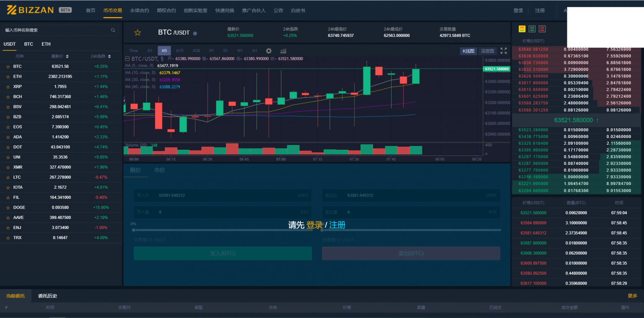Switch to the 委托历史 tab

pos(47,296)
